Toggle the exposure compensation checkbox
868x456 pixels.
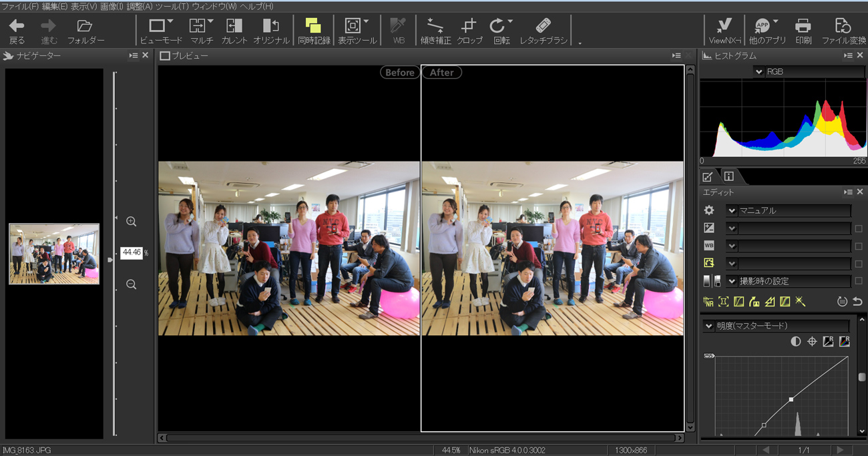(859, 228)
